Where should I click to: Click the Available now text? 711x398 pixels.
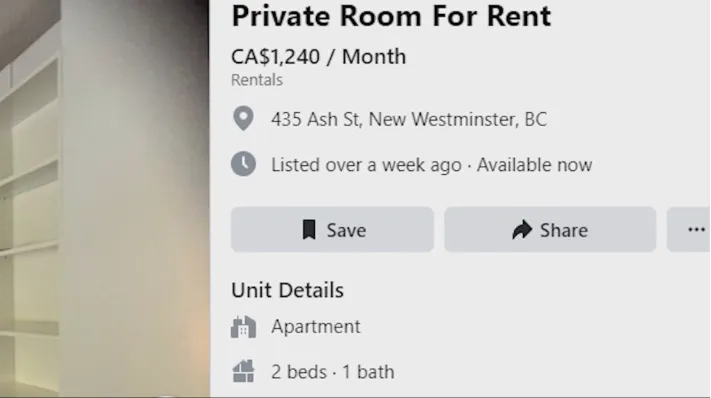click(535, 165)
